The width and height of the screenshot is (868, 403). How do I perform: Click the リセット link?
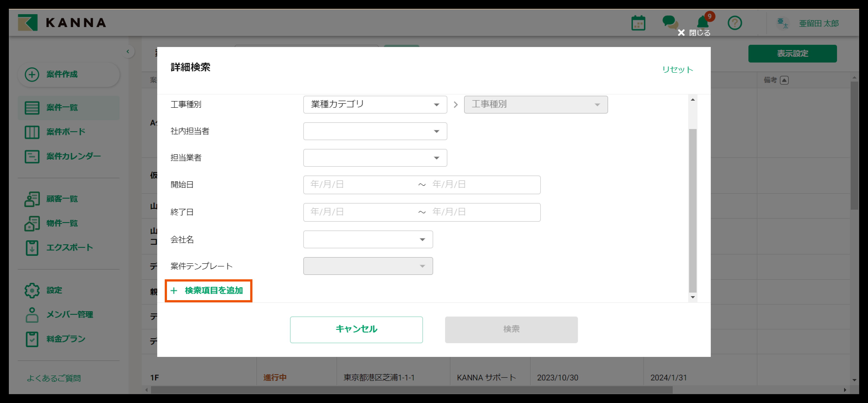[x=677, y=69]
